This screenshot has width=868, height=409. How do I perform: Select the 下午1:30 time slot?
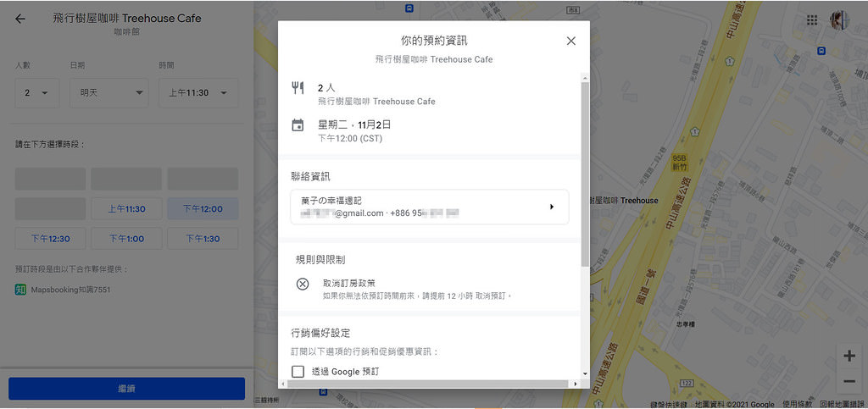(203, 239)
